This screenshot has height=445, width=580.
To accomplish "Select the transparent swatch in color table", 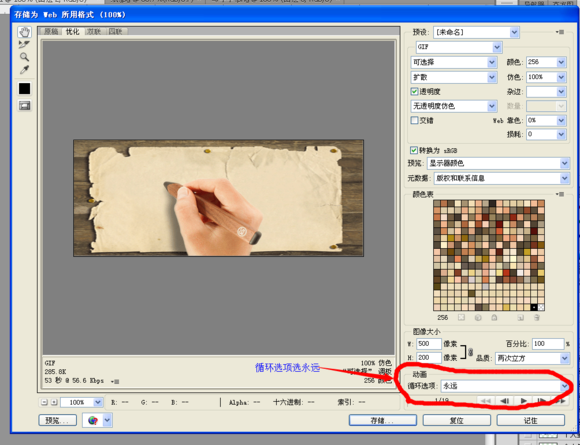I will [x=541, y=307].
